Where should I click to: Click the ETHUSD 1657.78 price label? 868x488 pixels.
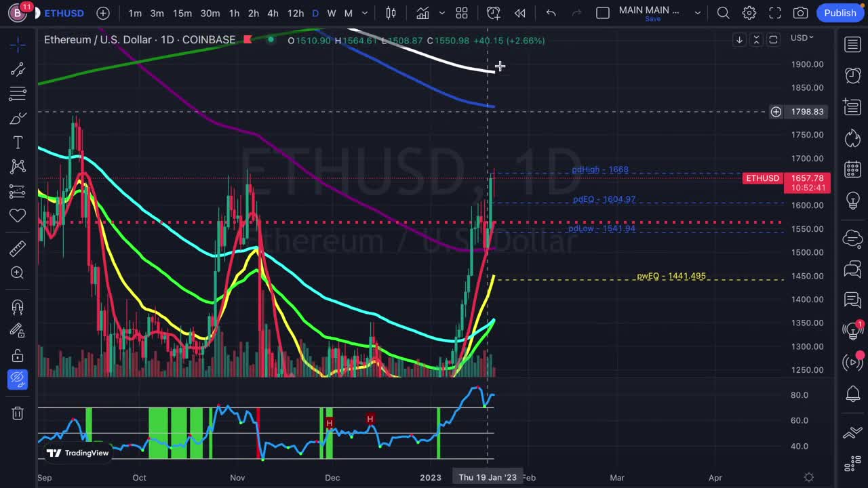(x=786, y=183)
